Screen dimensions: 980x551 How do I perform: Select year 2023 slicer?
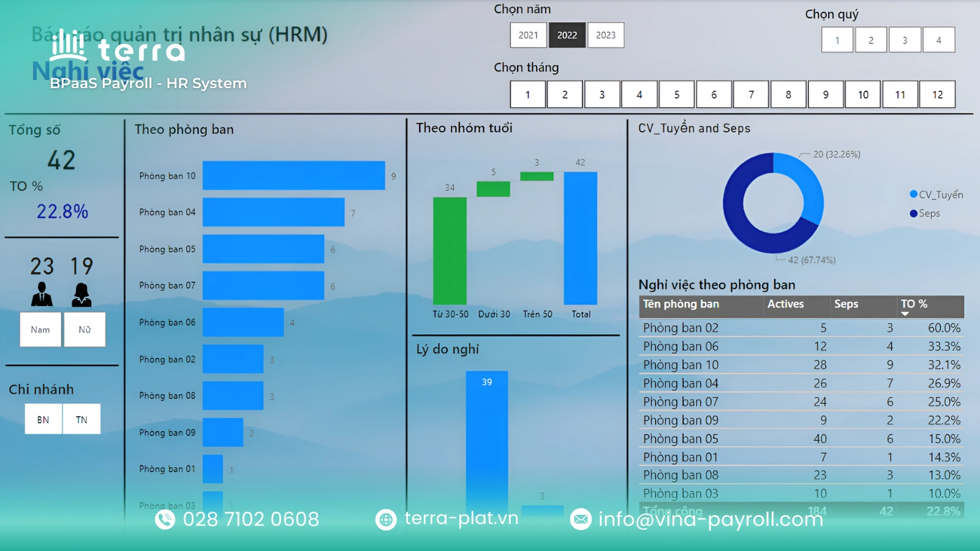tap(606, 35)
